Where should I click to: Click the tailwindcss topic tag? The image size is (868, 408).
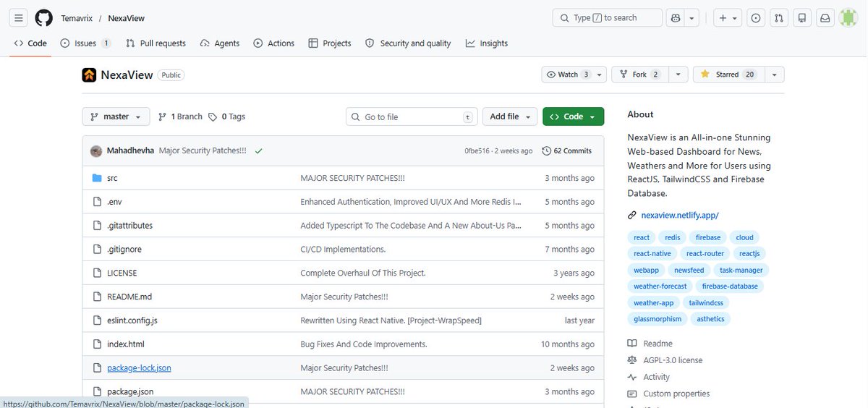coord(706,303)
